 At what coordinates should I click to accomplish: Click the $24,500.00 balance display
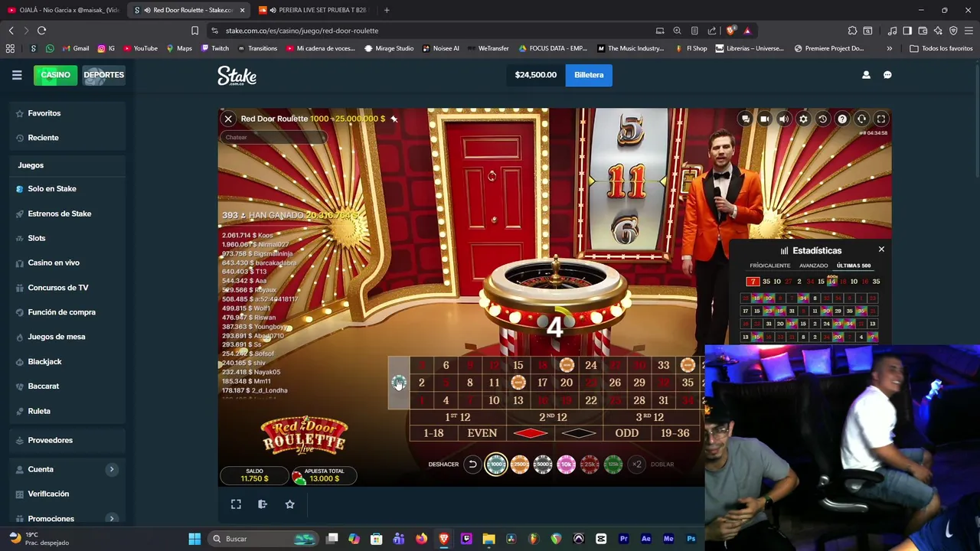coord(535,75)
